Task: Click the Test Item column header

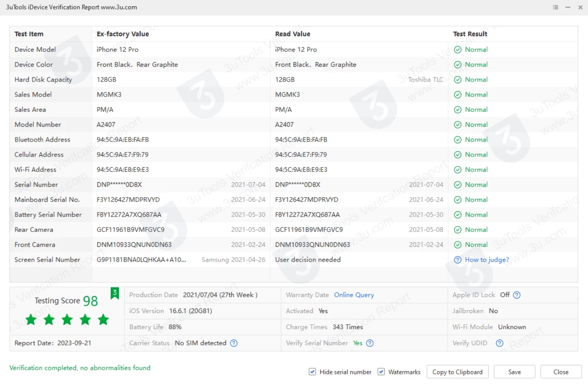Action: pyautogui.click(x=29, y=34)
